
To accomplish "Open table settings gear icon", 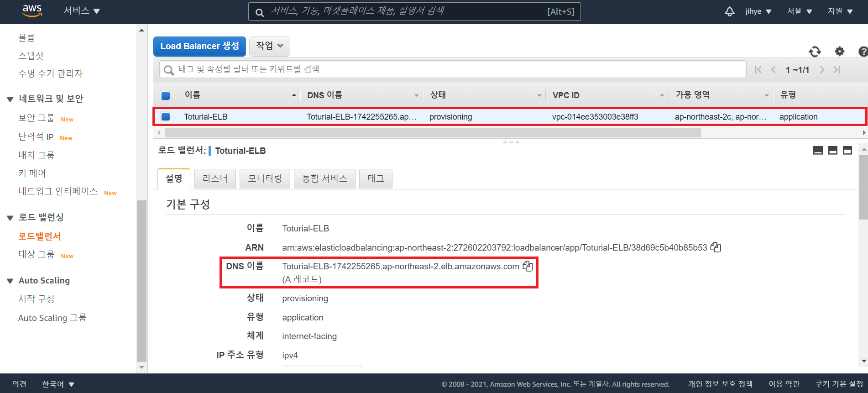I will (x=840, y=51).
